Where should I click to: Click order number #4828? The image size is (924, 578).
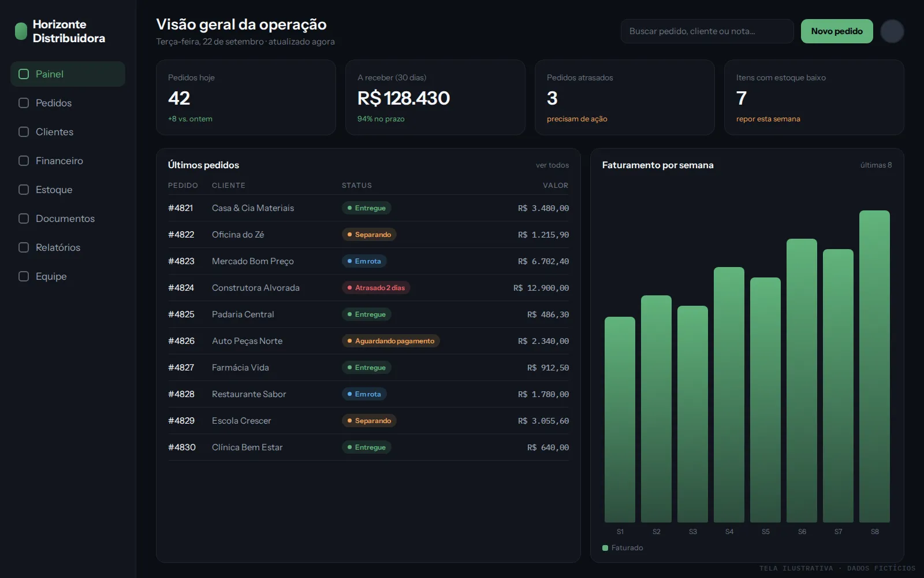coord(181,394)
